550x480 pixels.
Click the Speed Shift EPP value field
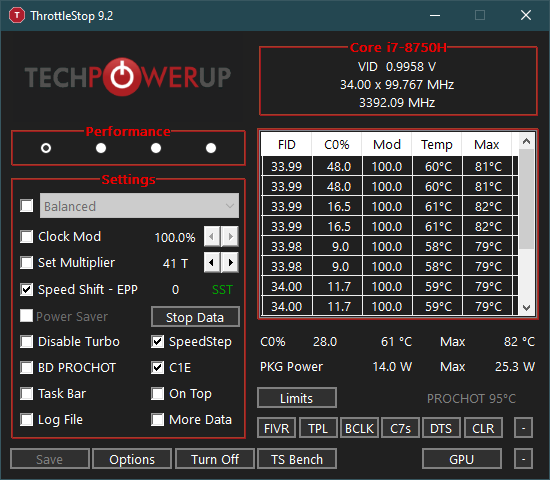point(175,290)
